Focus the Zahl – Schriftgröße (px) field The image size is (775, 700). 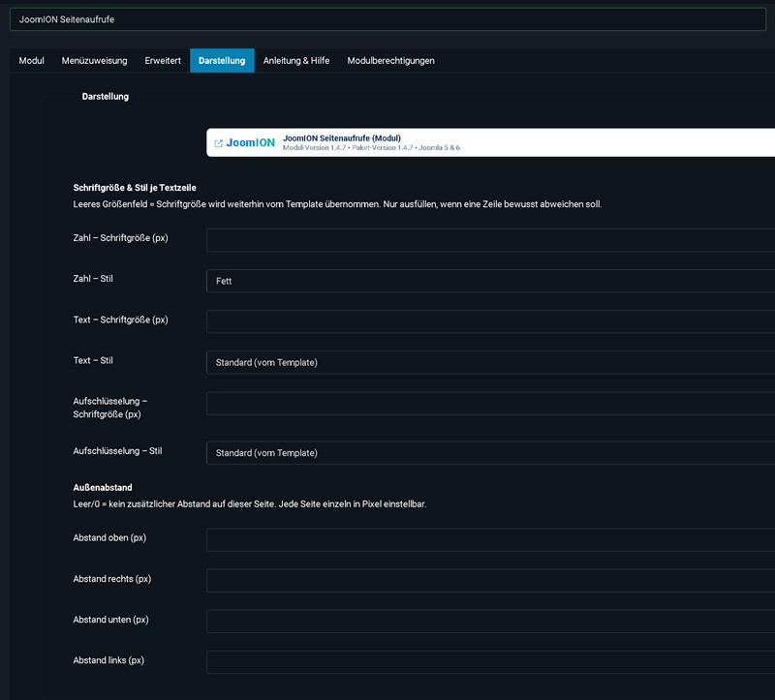click(x=490, y=240)
